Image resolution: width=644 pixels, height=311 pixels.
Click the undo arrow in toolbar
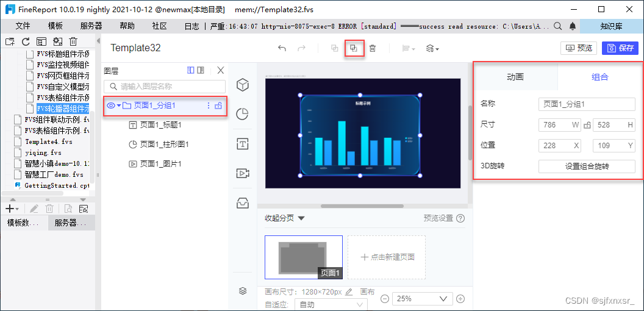click(282, 48)
